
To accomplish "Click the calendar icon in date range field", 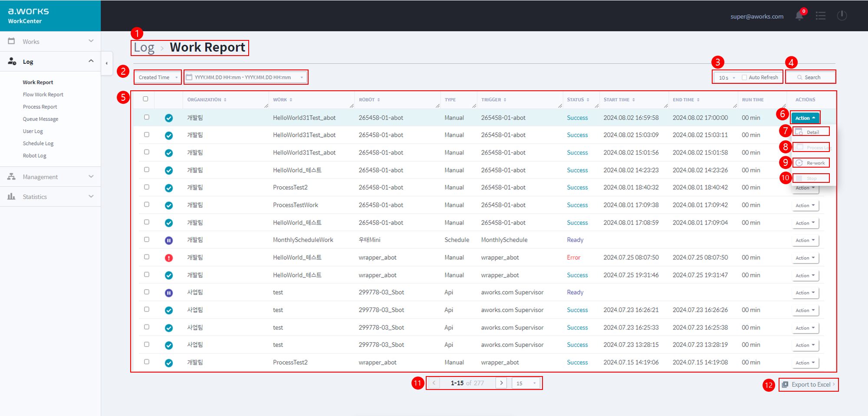I will (189, 77).
